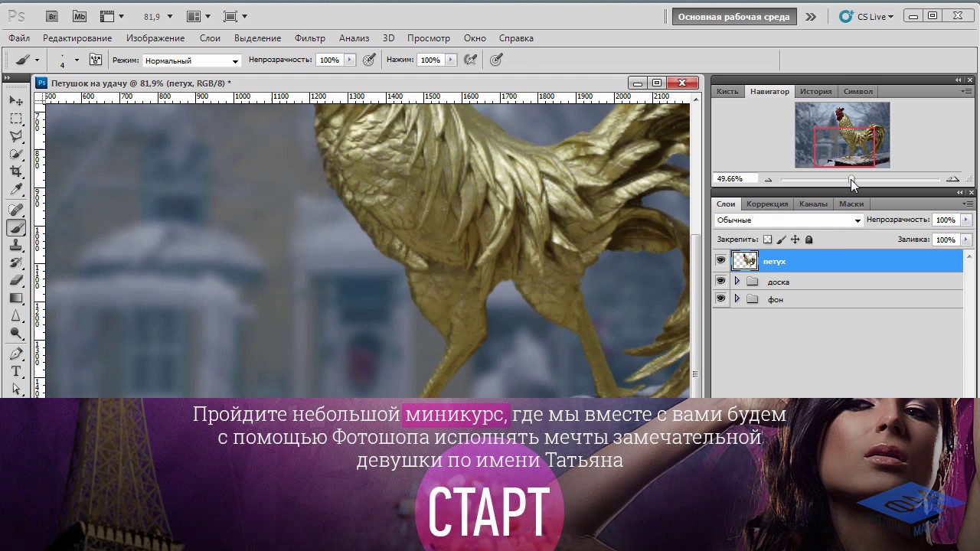Open layer Заливка fill arrow
The width and height of the screenshot is (980, 551).
966,240
